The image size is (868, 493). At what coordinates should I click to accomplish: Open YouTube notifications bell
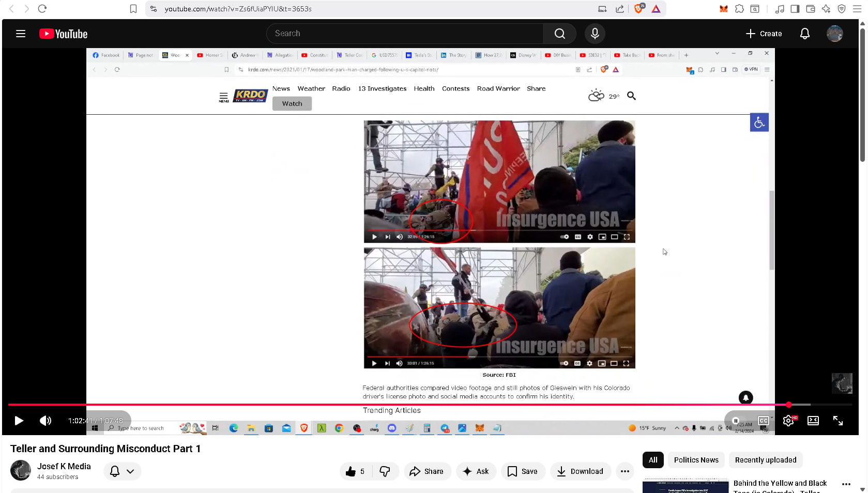[804, 34]
